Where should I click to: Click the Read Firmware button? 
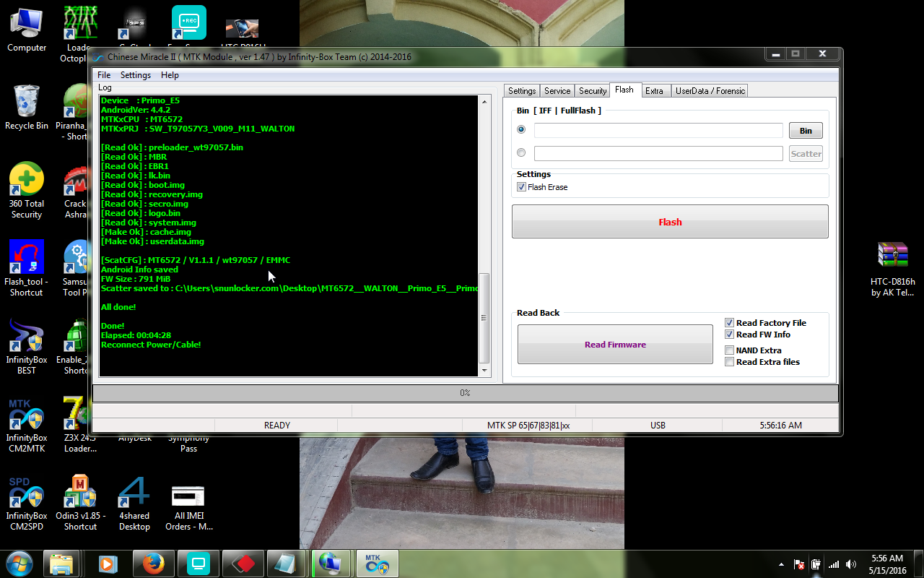[x=615, y=345]
